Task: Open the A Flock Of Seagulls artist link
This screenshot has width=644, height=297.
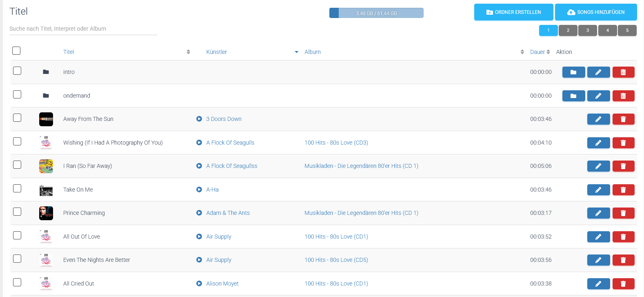Action: click(230, 143)
